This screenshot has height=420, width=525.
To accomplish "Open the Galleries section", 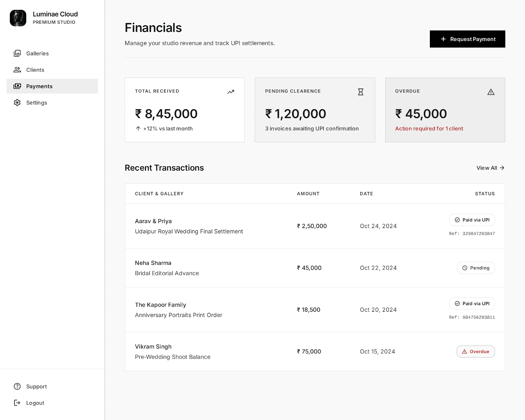I will tap(52, 53).
